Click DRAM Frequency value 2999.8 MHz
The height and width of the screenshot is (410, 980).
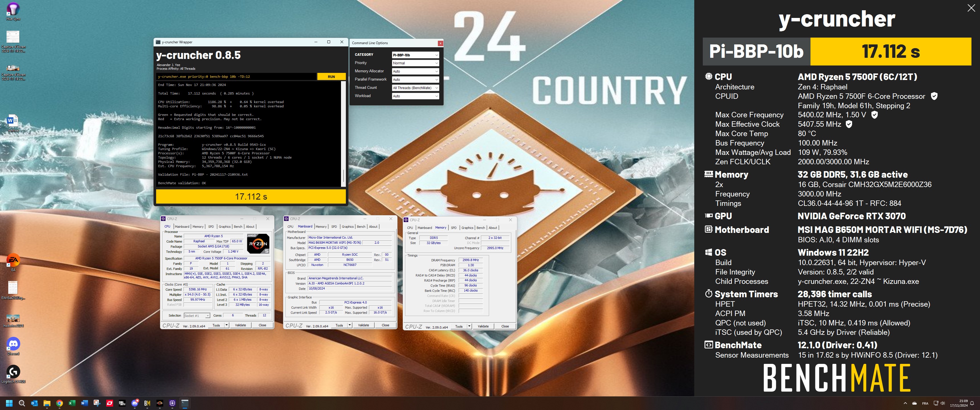(x=471, y=260)
